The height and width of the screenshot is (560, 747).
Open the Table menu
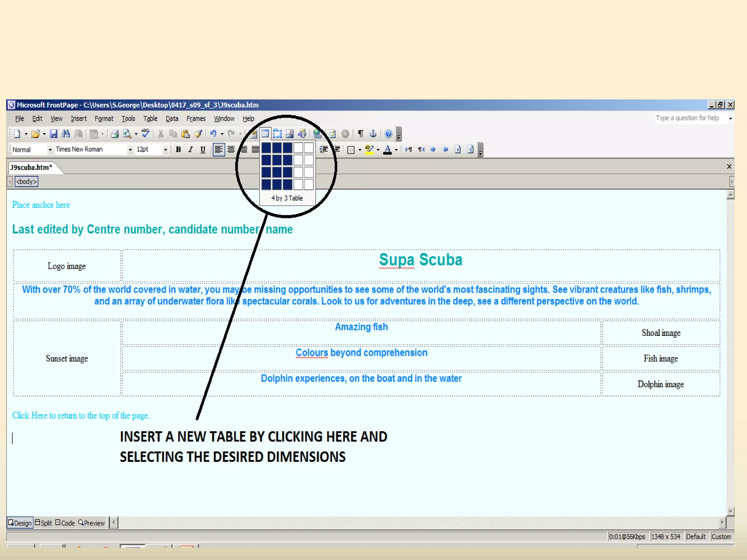pos(150,118)
